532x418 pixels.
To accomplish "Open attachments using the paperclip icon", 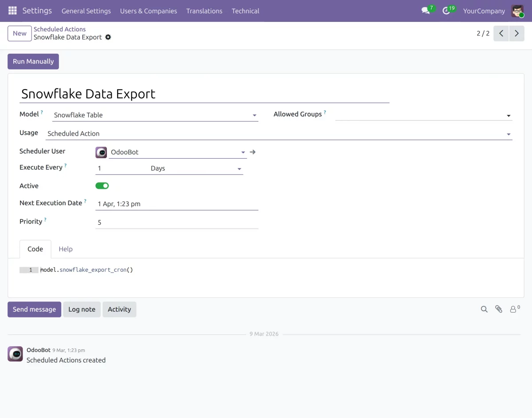I will pos(499,309).
